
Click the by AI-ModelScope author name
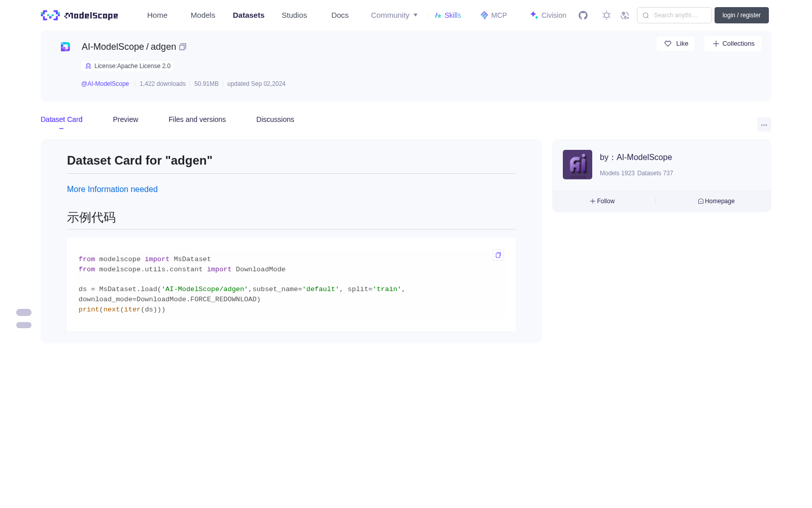click(636, 157)
